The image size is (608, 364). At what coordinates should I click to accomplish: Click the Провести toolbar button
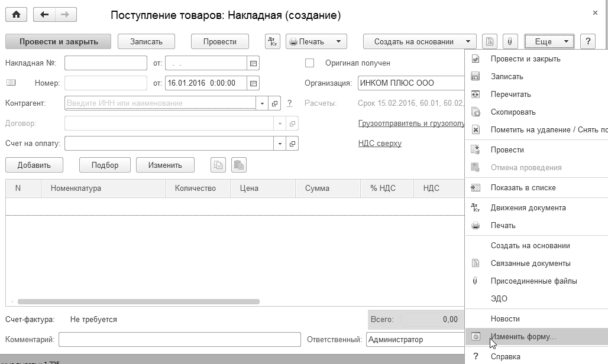pos(220,41)
